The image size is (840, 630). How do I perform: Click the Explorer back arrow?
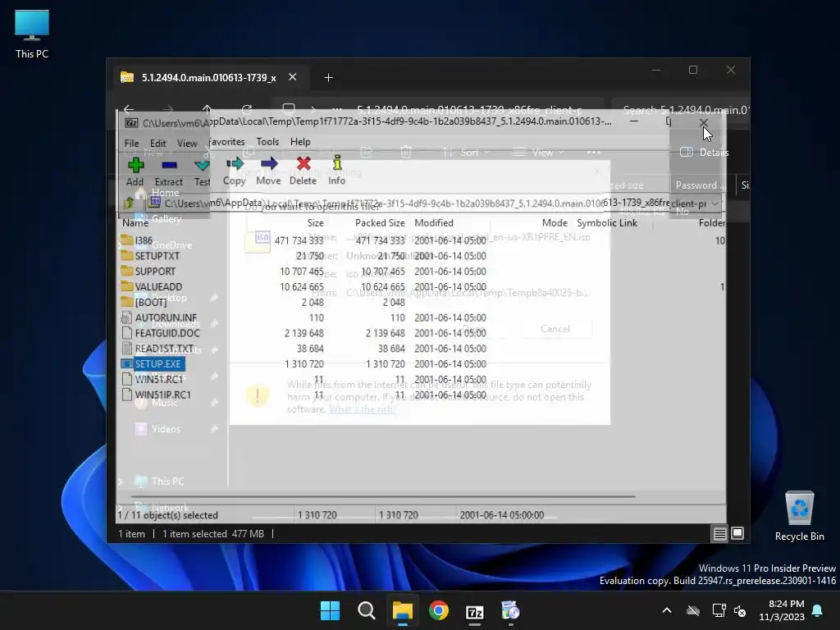[x=129, y=109]
